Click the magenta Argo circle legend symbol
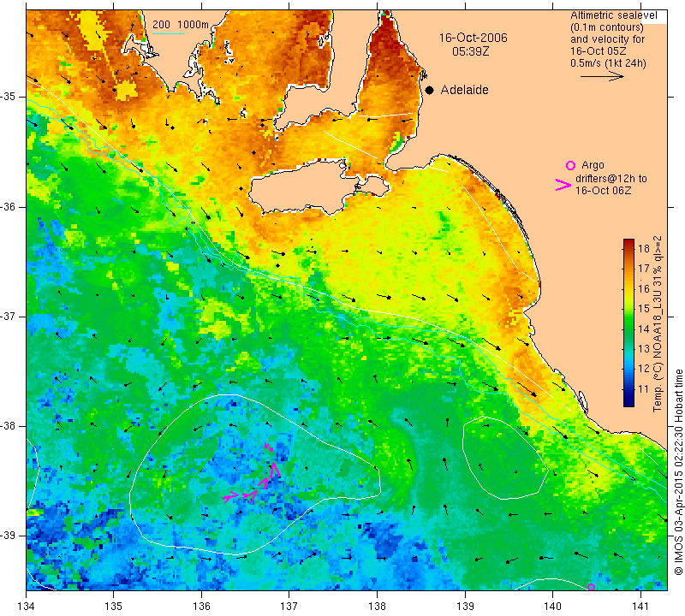The width and height of the screenshot is (685, 616). pos(570,165)
